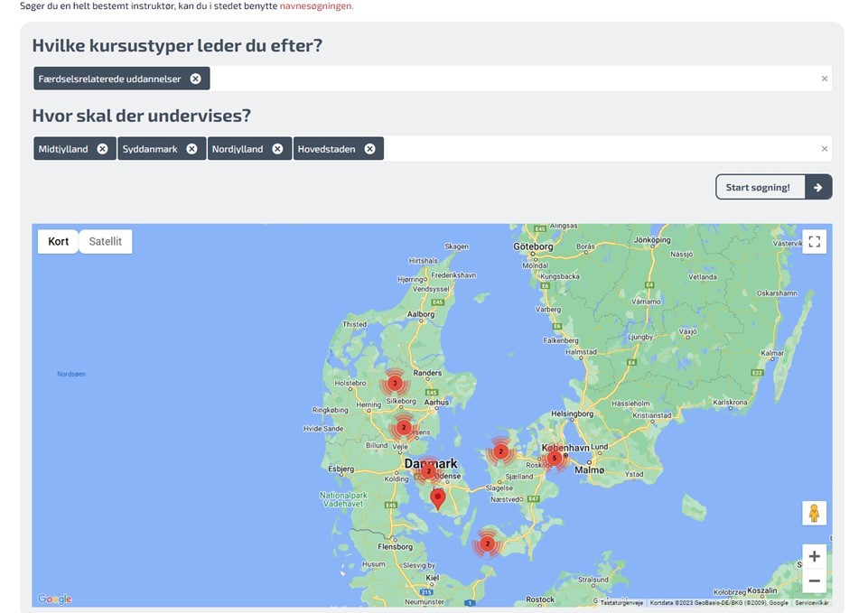
Task: Click the Randers label on the map
Action: coord(427,373)
